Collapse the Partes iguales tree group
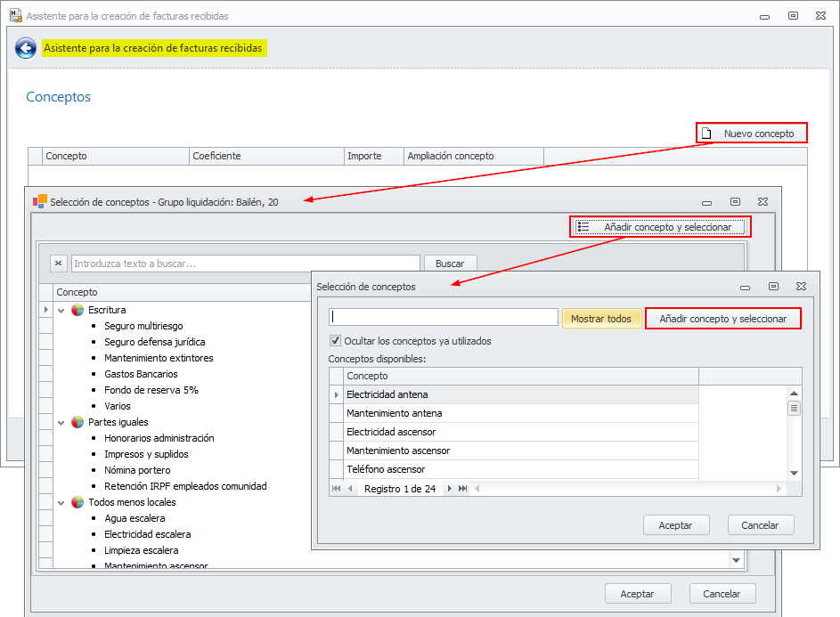 click(61, 422)
